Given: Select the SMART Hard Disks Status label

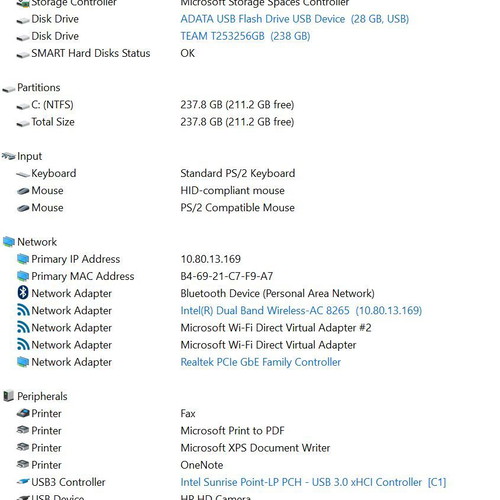Looking at the screenshot, I should [91, 53].
